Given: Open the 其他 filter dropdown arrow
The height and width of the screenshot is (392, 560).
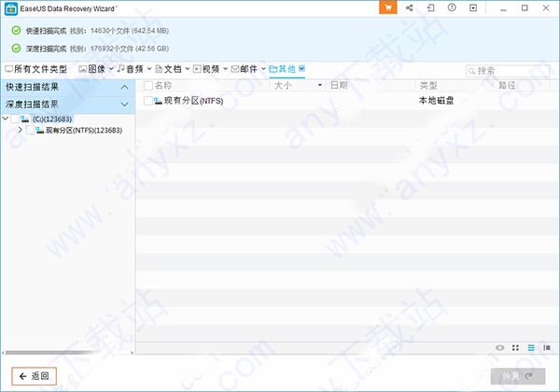Looking at the screenshot, I should [301, 68].
